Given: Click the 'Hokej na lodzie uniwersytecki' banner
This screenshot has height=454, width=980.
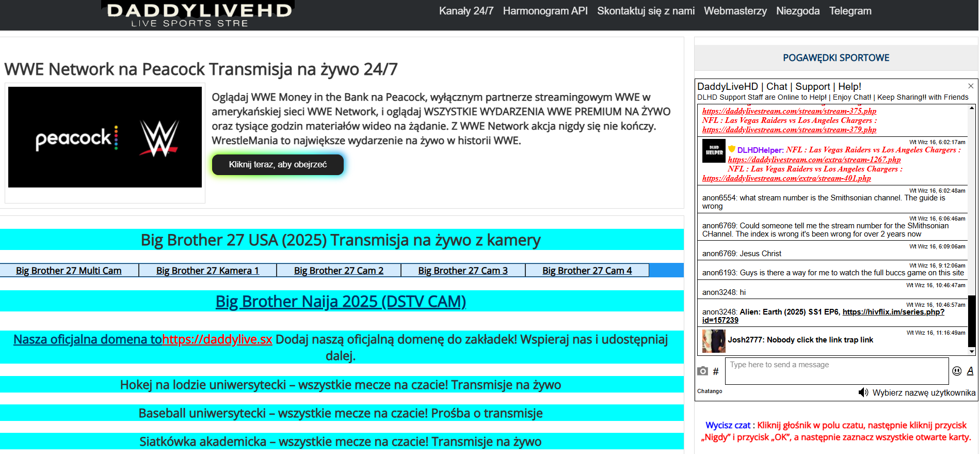Looking at the screenshot, I should click(341, 385).
